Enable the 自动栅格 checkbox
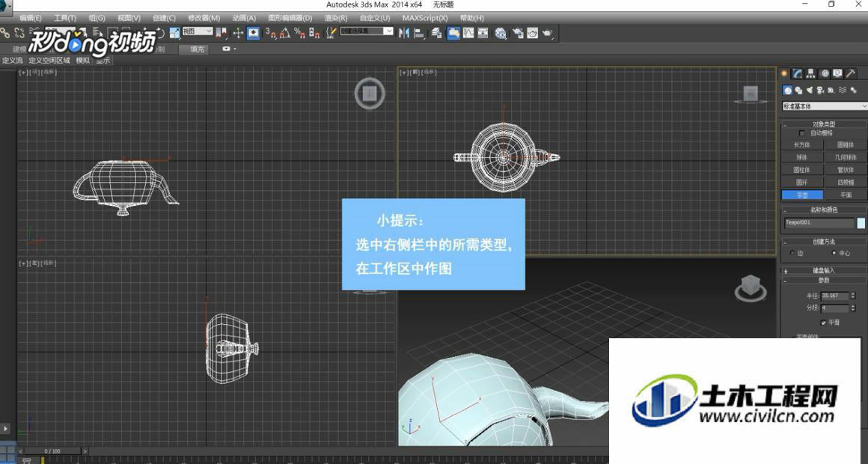Viewport: 868px width, 464px height. (x=801, y=133)
